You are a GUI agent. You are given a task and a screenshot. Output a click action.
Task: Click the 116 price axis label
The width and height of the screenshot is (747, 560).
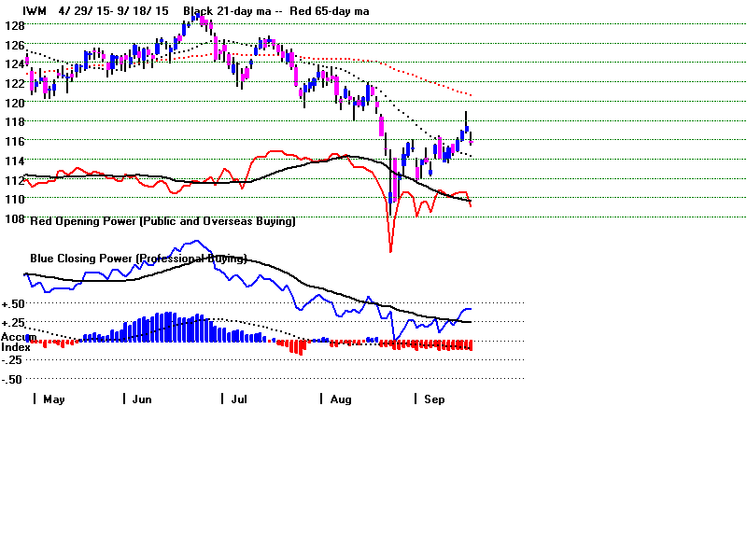15,142
